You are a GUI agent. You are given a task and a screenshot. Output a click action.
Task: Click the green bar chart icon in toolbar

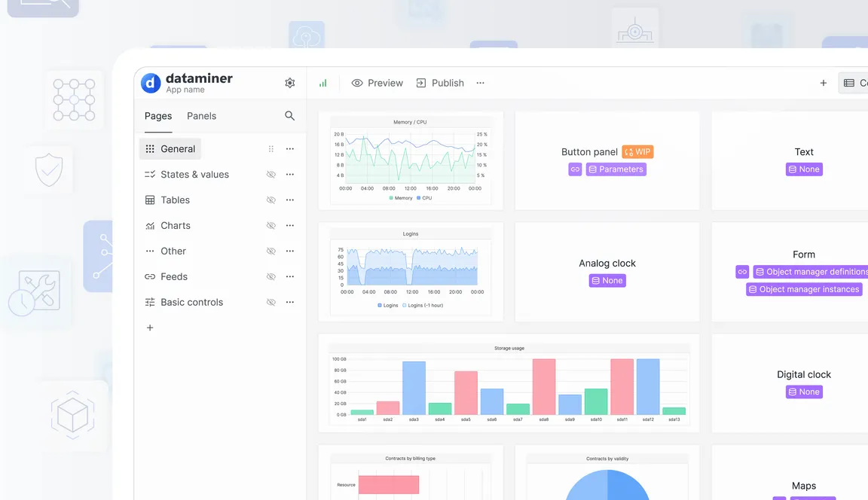pyautogui.click(x=322, y=83)
